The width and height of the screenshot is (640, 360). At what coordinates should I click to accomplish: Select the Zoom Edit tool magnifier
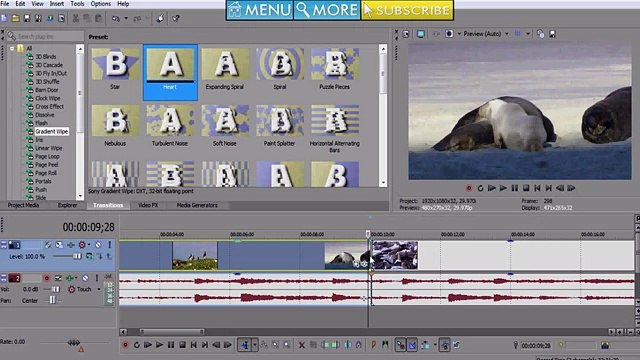(287, 345)
